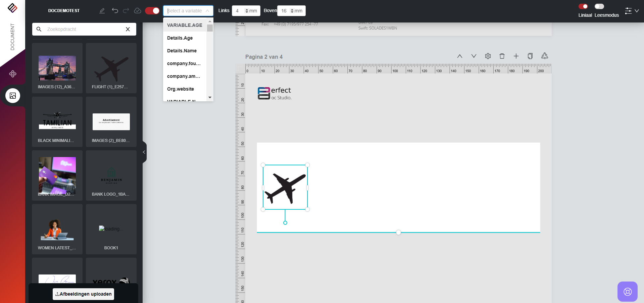Clear the search field with X
Image resolution: width=644 pixels, height=303 pixels.
pos(128,29)
